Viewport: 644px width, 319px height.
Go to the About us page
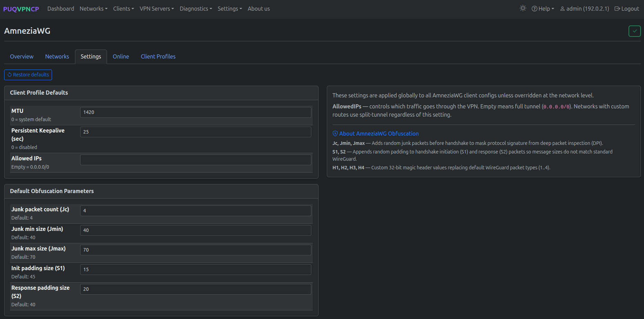tap(259, 9)
